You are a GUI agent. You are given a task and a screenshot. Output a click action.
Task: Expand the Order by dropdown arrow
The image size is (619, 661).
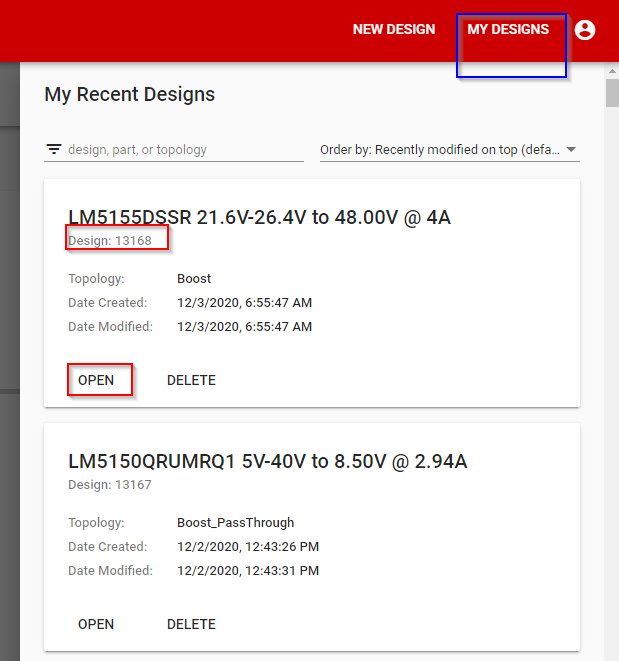pos(571,149)
